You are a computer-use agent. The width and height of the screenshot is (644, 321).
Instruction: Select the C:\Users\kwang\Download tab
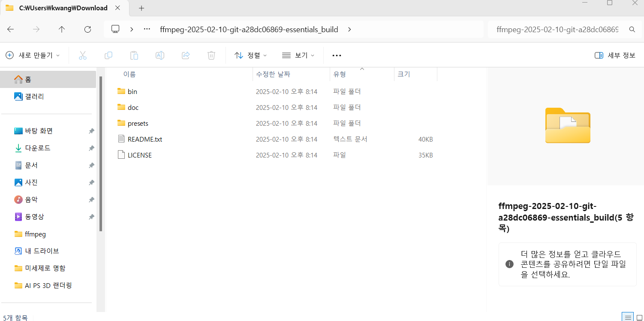click(63, 8)
